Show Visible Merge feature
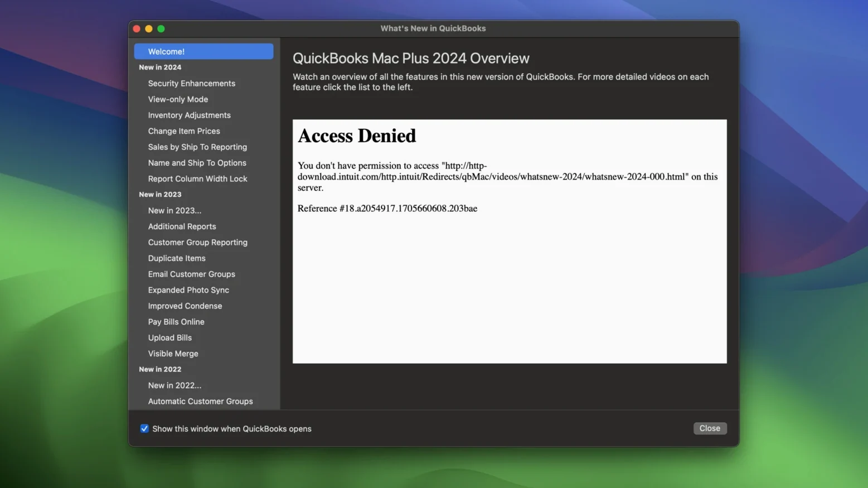Viewport: 868px width, 488px height. [x=173, y=354]
